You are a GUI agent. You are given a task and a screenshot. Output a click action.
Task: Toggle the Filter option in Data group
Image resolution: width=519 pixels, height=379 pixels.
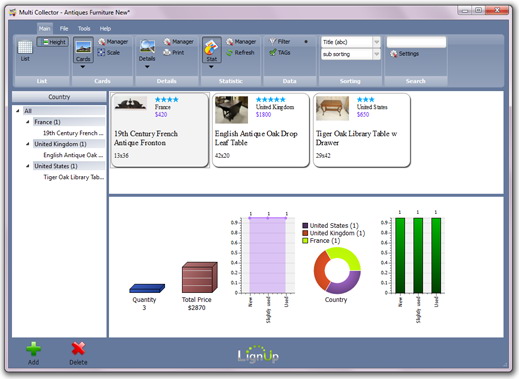279,42
